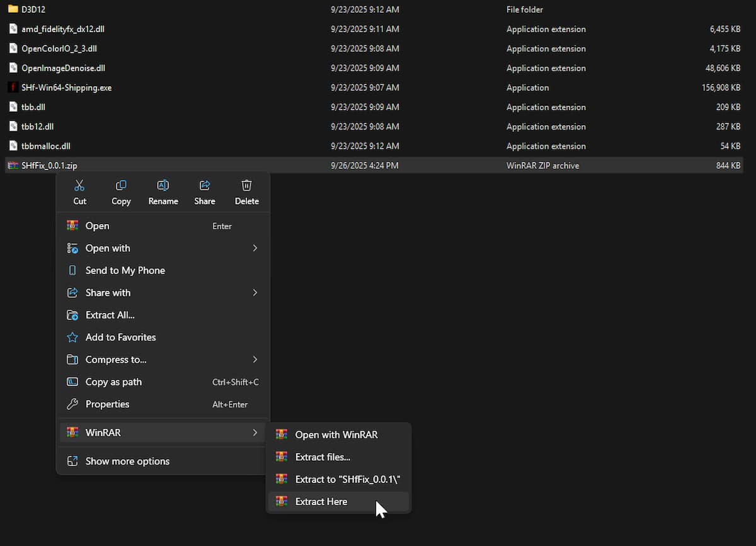The width and height of the screenshot is (756, 546).
Task: Click the Cut scissors icon
Action: pyautogui.click(x=79, y=185)
